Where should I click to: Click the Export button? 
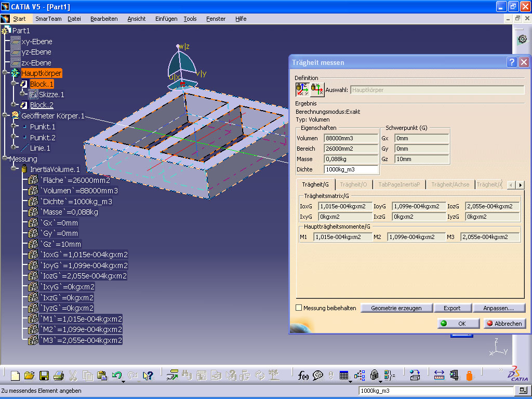point(452,308)
